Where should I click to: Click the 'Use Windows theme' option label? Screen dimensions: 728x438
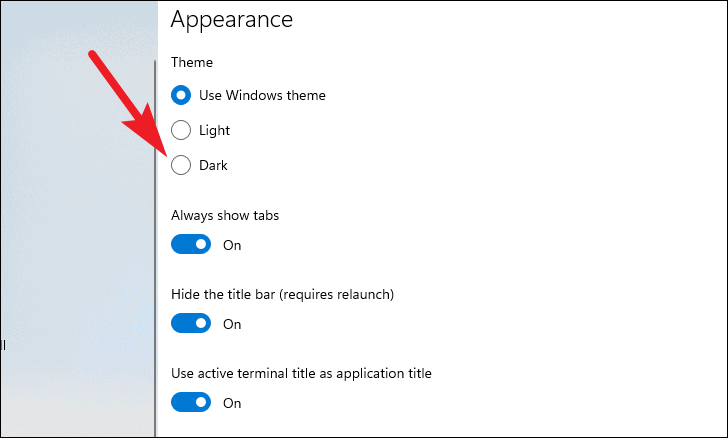(262, 95)
